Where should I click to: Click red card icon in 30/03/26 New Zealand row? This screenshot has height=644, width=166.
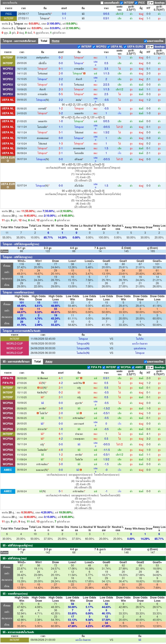point(81,378)
